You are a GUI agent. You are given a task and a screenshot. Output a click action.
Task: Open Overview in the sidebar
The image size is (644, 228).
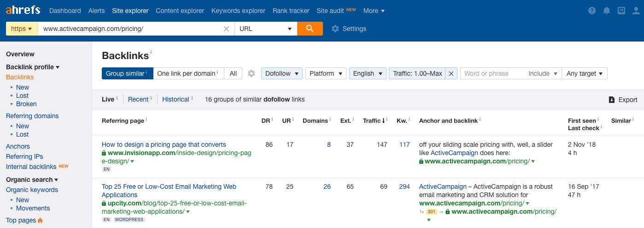click(x=20, y=54)
